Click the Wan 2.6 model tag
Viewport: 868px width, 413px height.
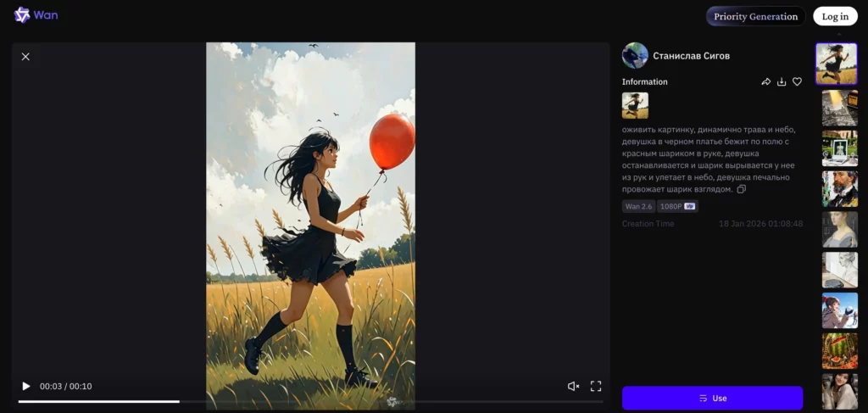coord(637,206)
